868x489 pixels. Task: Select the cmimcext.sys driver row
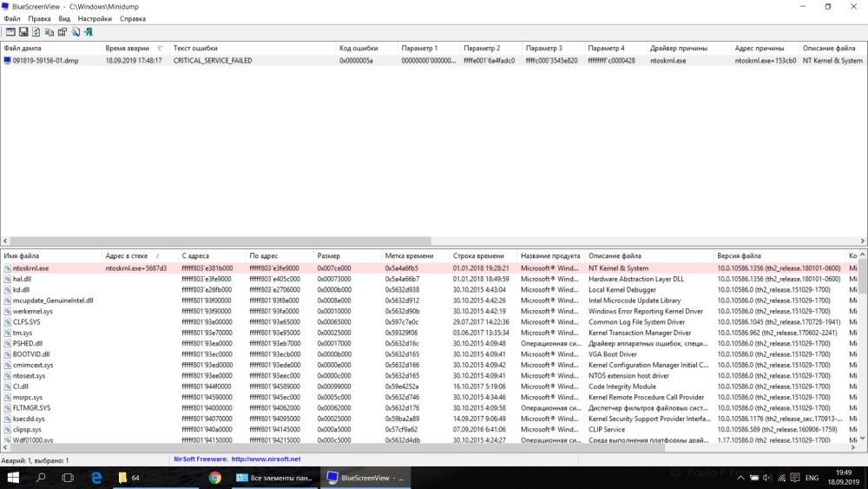pos(429,365)
